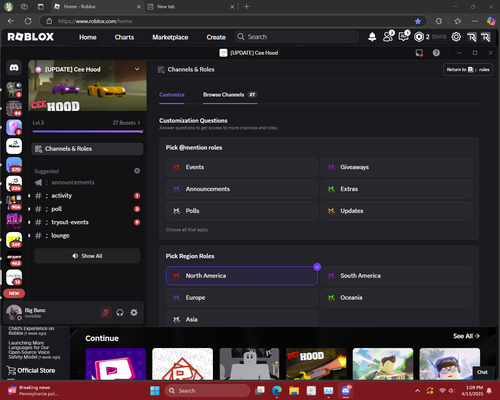Viewport: 500px width, 400px height.
Task: Open File Explorer from taskbar
Action: (294, 390)
